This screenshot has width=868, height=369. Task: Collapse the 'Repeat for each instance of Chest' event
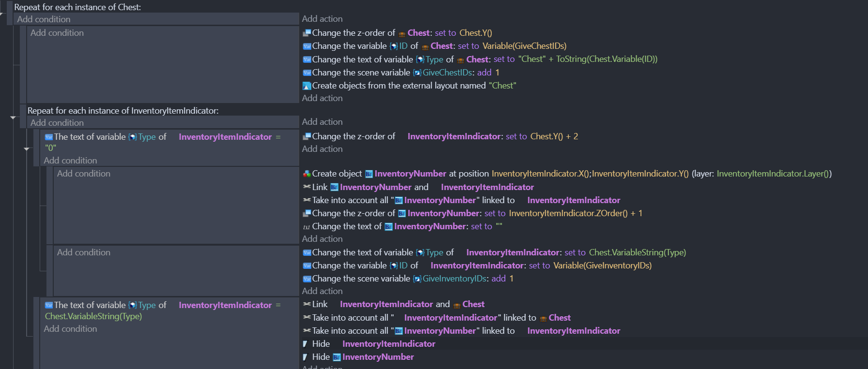(x=1, y=14)
